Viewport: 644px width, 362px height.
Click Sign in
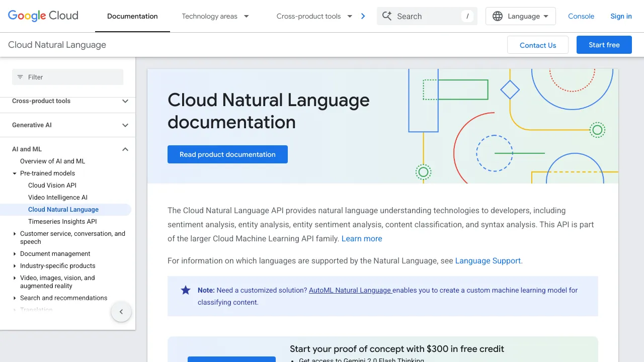(x=621, y=16)
